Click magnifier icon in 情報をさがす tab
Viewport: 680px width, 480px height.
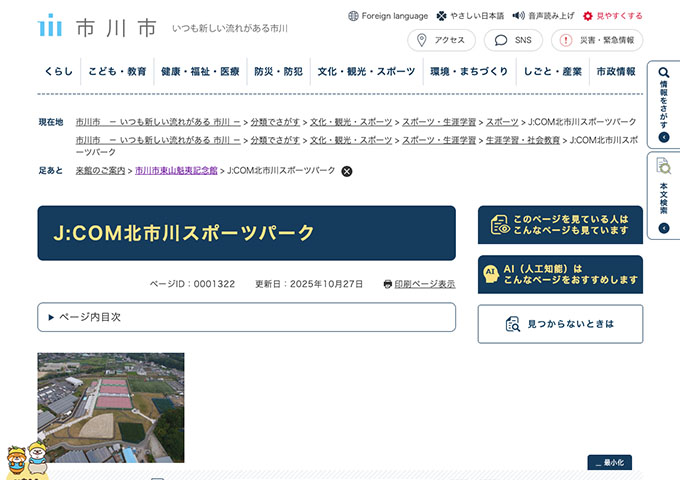click(x=664, y=73)
